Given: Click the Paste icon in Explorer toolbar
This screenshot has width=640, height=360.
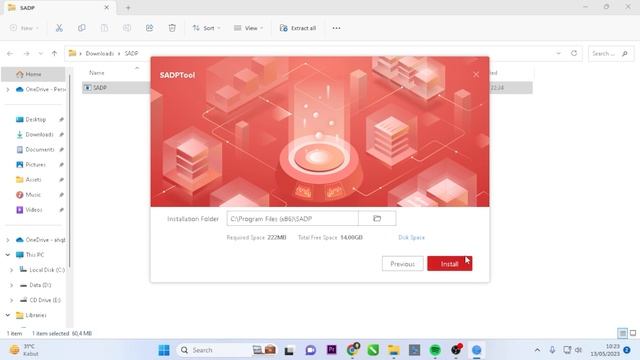Looking at the screenshot, I should click(104, 28).
